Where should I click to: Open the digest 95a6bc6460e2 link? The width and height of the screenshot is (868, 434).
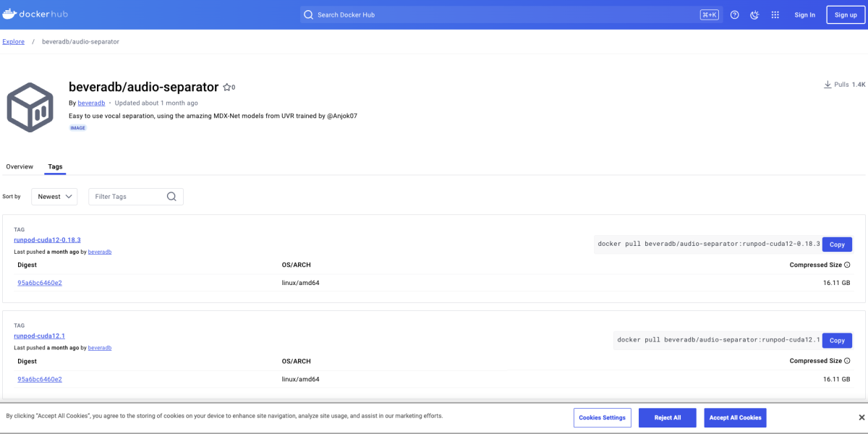coord(40,282)
